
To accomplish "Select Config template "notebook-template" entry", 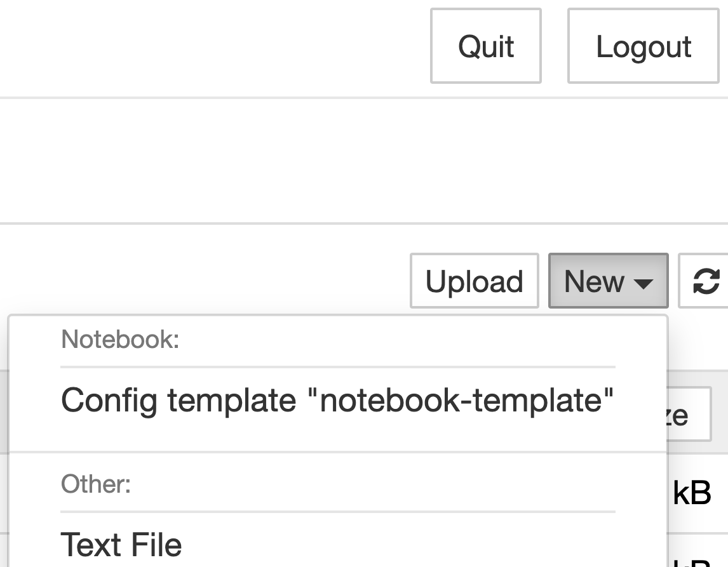I will tap(337, 400).
